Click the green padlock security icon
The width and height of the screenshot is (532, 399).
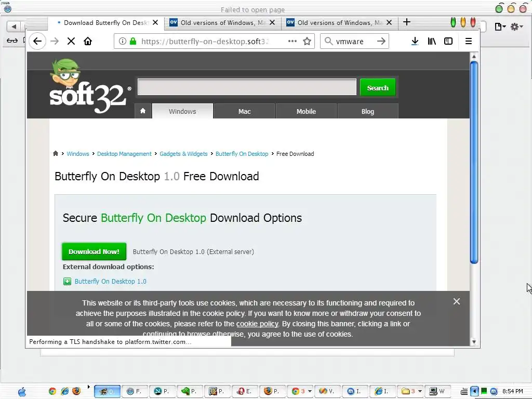(x=133, y=42)
